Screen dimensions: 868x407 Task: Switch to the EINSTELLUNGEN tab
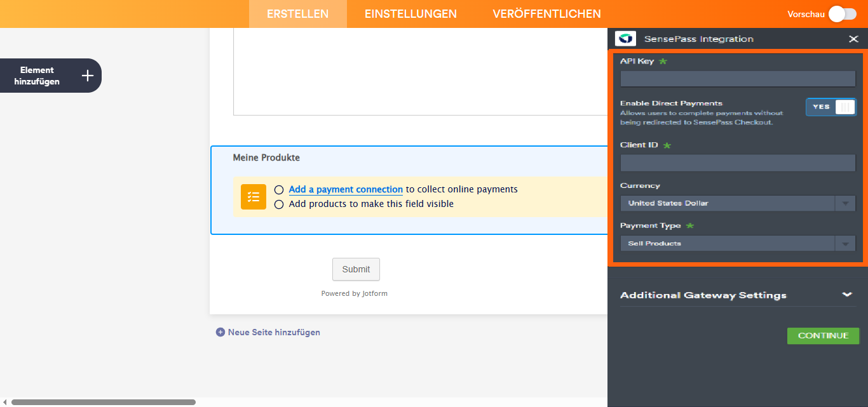[x=410, y=13]
